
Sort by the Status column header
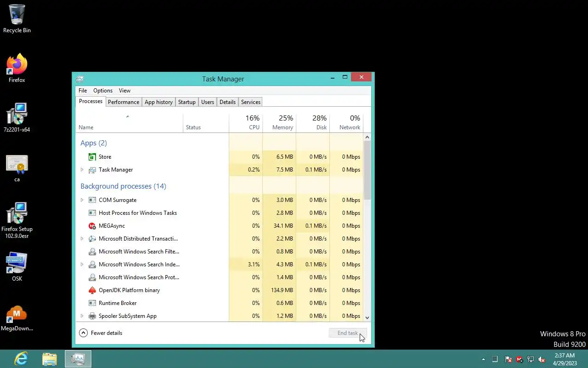[x=206, y=123]
